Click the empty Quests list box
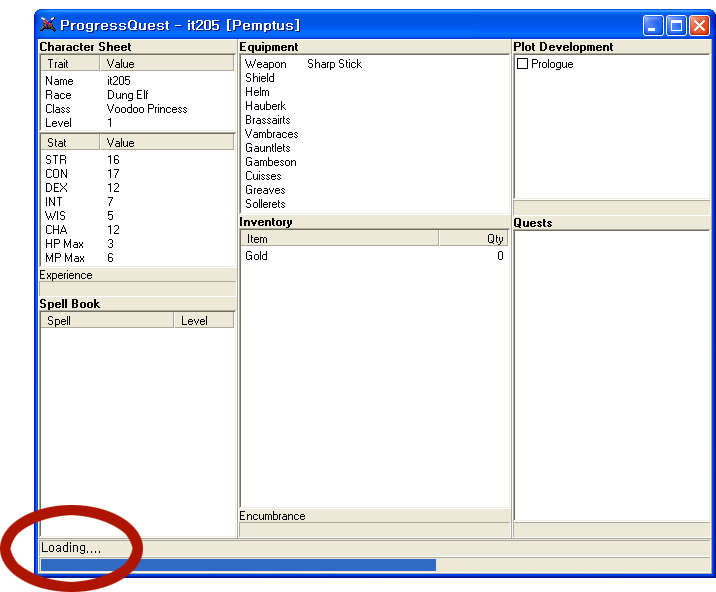This screenshot has height=592, width=716. tap(611, 375)
